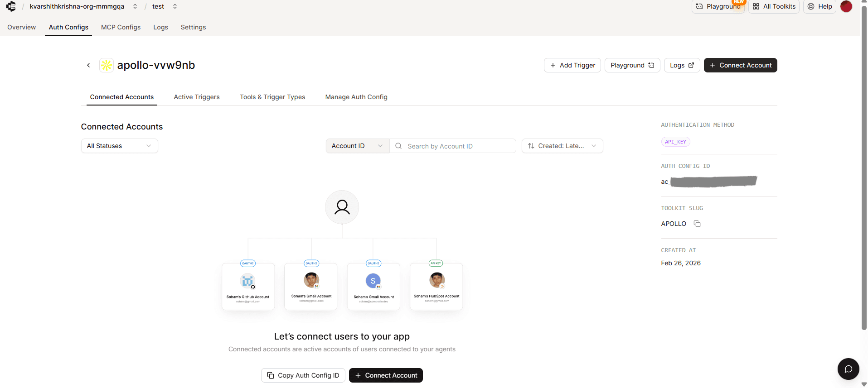The height and width of the screenshot is (388, 868).
Task: Click Copy Auth Config ID
Action: click(x=303, y=375)
